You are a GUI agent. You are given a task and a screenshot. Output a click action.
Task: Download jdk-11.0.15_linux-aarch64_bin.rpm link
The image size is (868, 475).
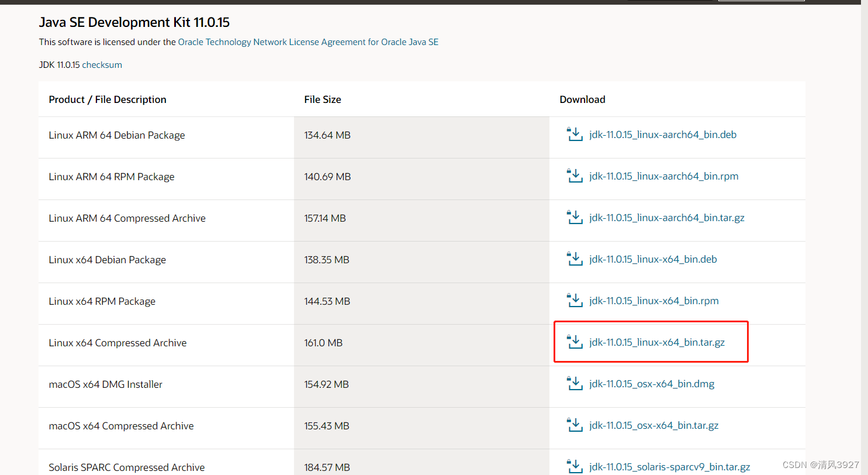[664, 176]
